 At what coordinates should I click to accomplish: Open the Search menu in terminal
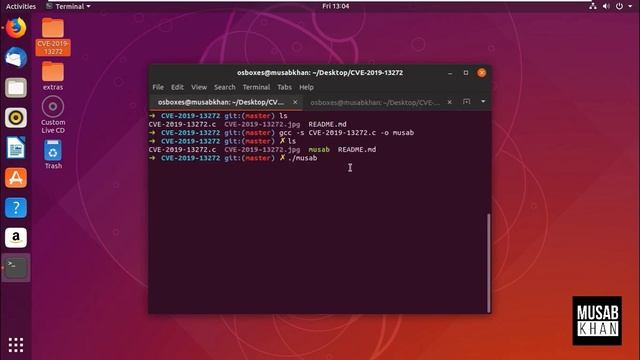pyautogui.click(x=224, y=87)
